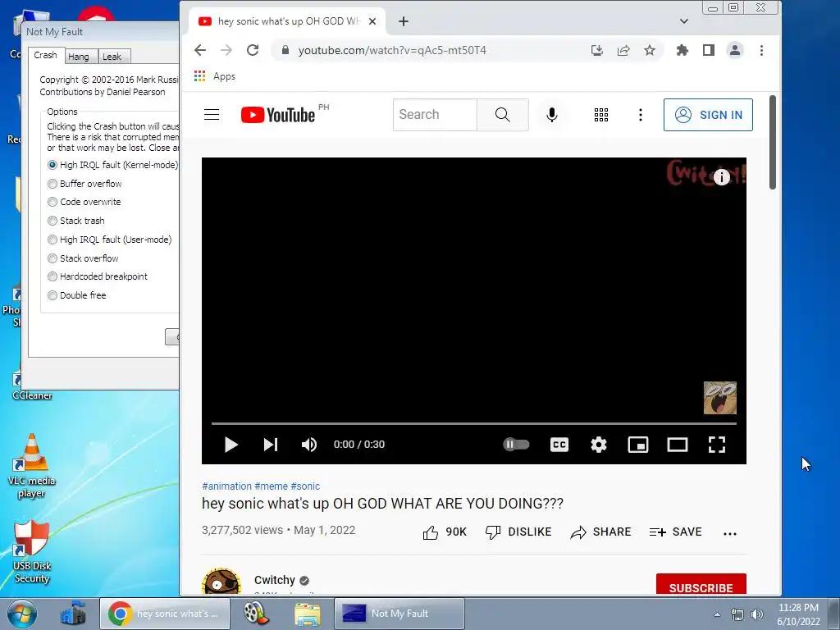This screenshot has width=840, height=630.
Task: Turn on closed captions
Action: tap(559, 445)
